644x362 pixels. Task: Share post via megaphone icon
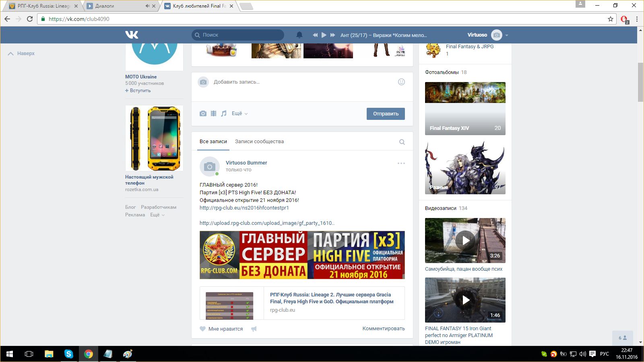pyautogui.click(x=254, y=329)
